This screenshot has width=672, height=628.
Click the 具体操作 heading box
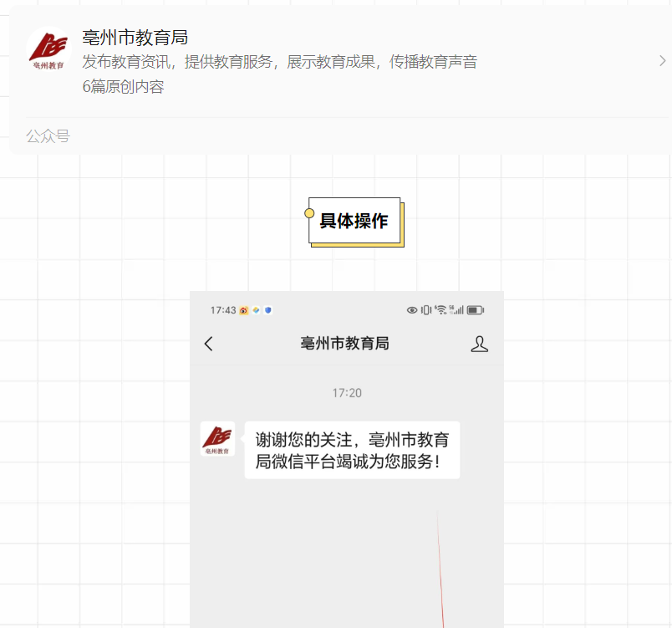click(x=354, y=222)
